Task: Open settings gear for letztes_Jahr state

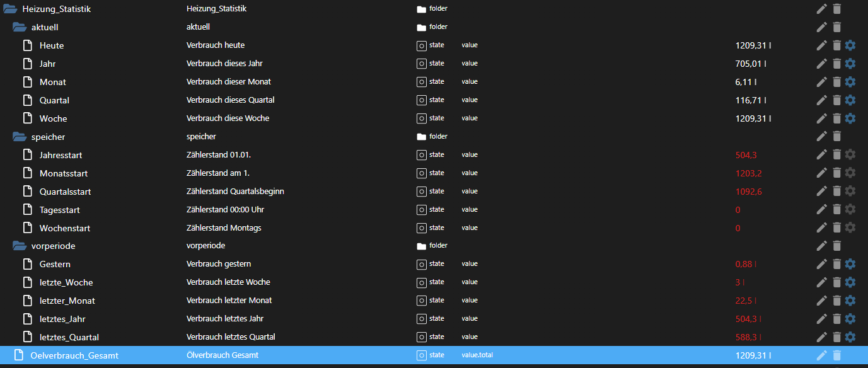Action: point(850,319)
